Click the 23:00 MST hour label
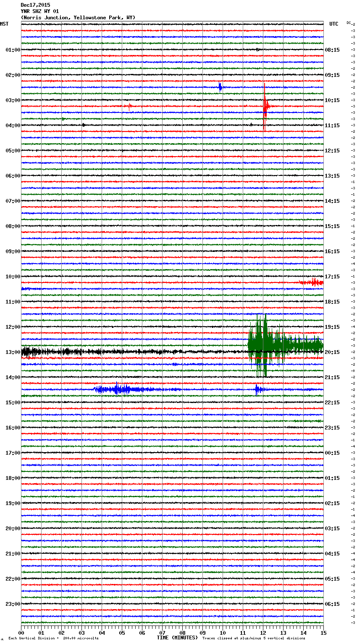 [x=13, y=604]
